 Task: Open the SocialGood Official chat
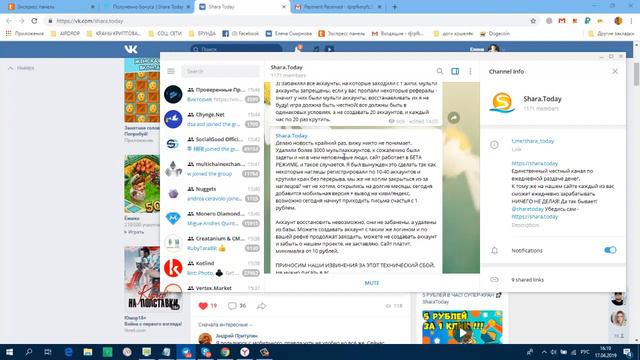tap(211, 144)
